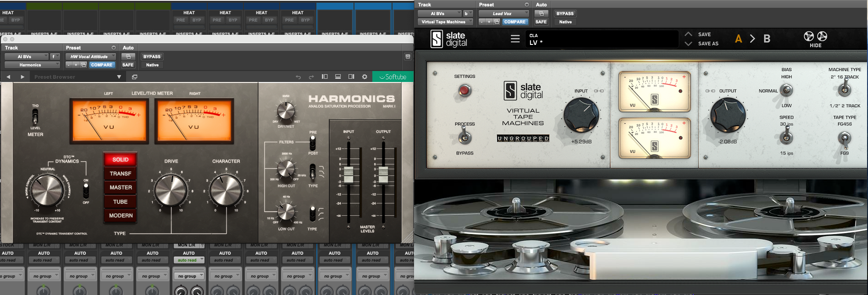Screen dimensions: 868x295
Task: Open Softube settings gear
Action: coord(365,76)
